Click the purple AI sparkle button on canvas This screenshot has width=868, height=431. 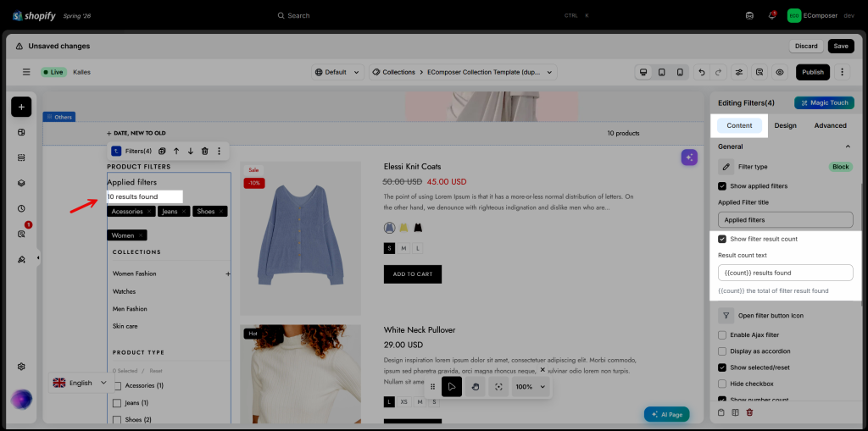(x=689, y=157)
